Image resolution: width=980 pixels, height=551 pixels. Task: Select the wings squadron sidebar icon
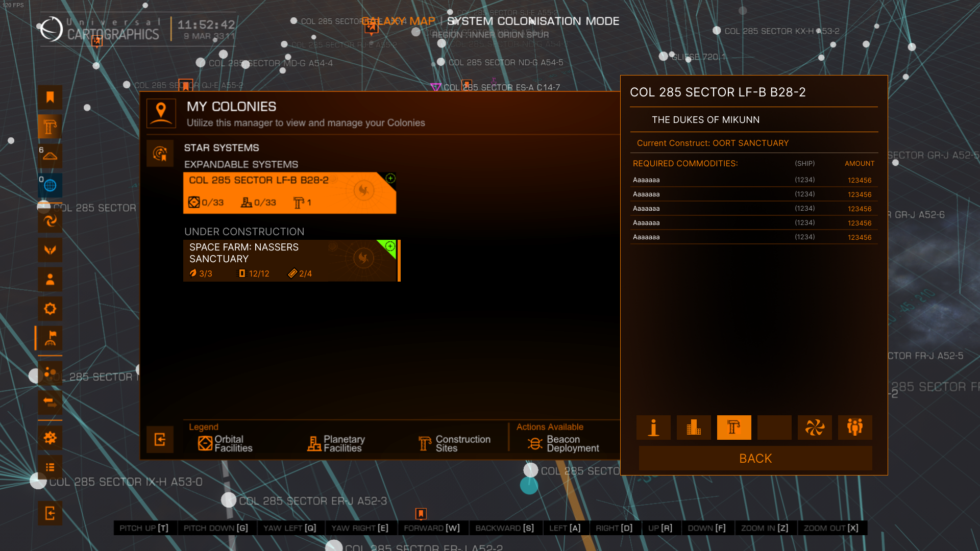50,250
